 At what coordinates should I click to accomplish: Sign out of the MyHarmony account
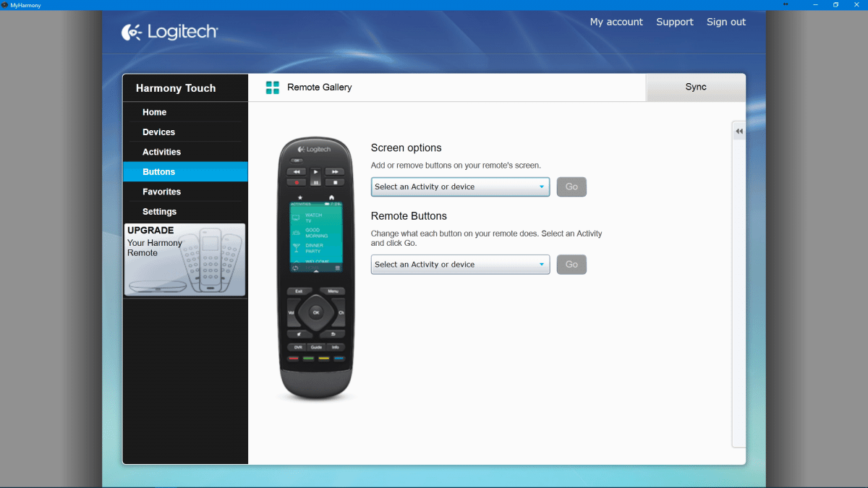point(726,22)
